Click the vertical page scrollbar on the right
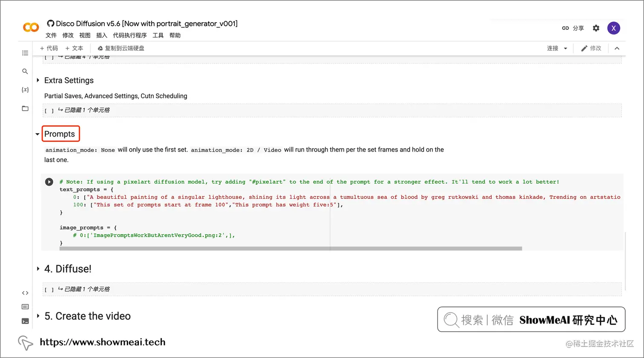This screenshot has width=644, height=358. 625,261
